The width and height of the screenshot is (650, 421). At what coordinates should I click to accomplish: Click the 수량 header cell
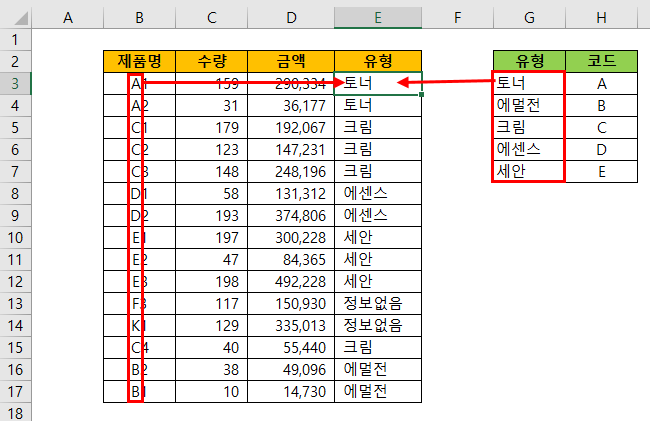(211, 62)
